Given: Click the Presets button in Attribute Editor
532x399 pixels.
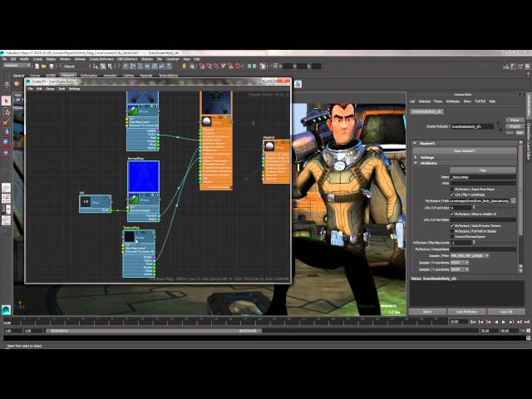Looking at the screenshot, I should (x=515, y=126).
